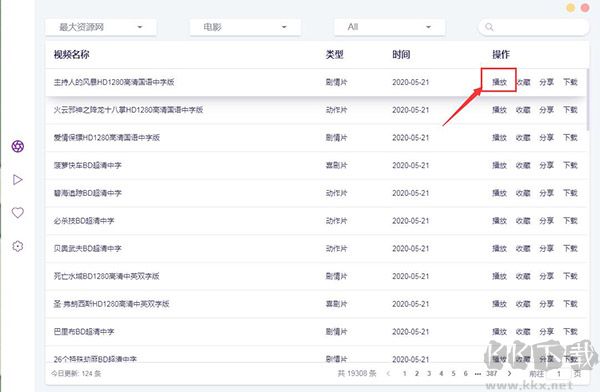Screen dimensions: 600x392
Task: Share 必杀技BD超清中字 via 分享
Action: (x=546, y=221)
